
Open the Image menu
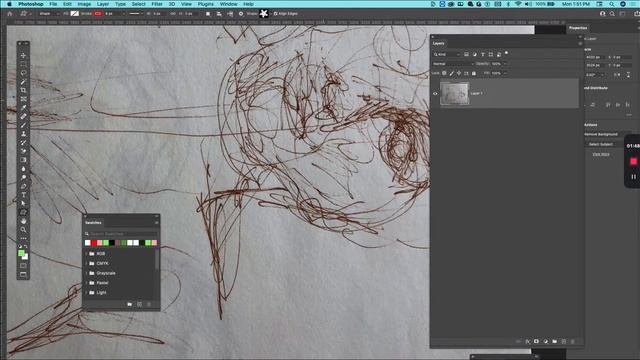84,4
